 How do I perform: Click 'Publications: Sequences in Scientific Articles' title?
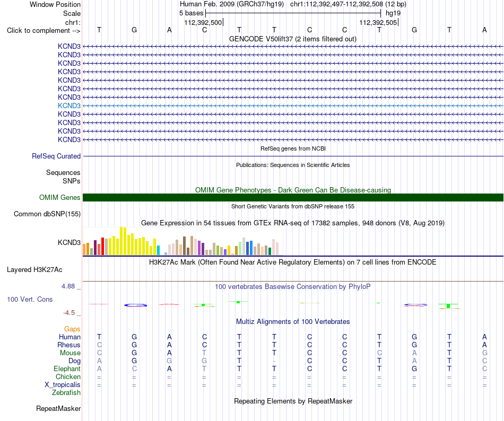tap(293, 165)
